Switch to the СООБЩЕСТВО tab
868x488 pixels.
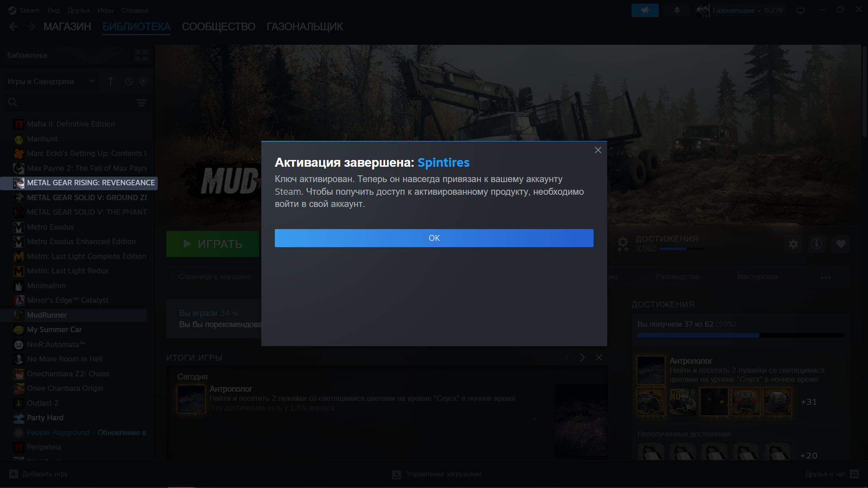218,27
